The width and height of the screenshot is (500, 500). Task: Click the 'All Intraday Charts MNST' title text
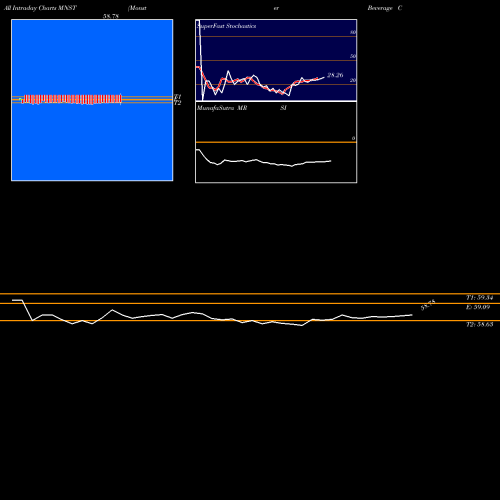pyautogui.click(x=40, y=8)
